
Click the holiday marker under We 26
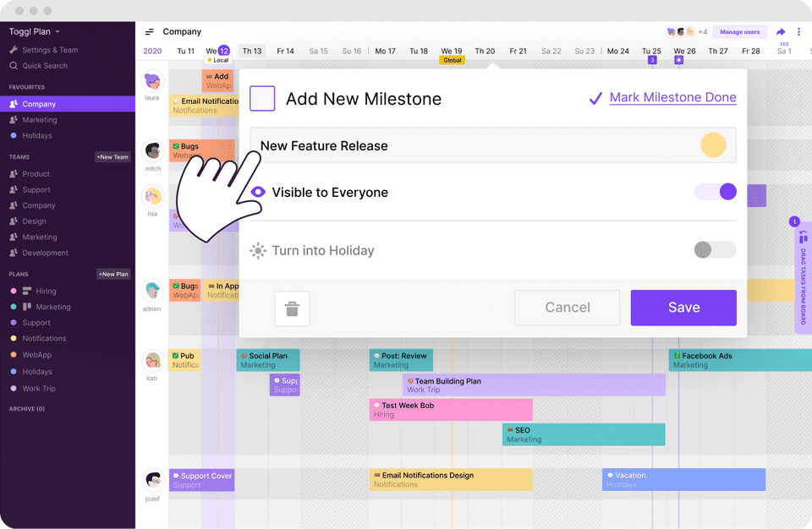coord(679,60)
